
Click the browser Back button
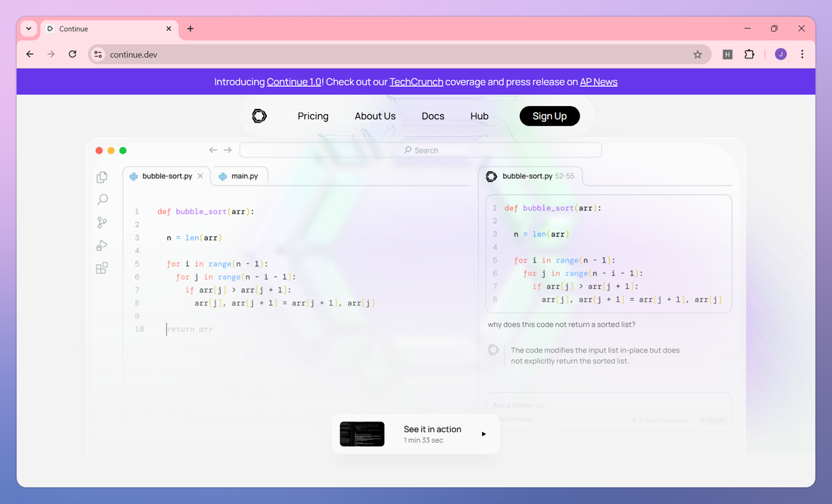click(30, 54)
